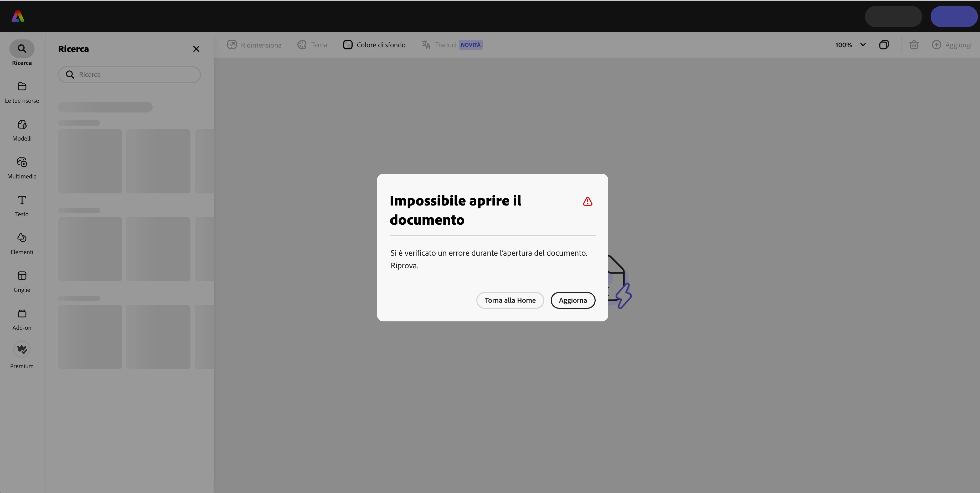Open the Elementi shapes icon

[22, 238]
